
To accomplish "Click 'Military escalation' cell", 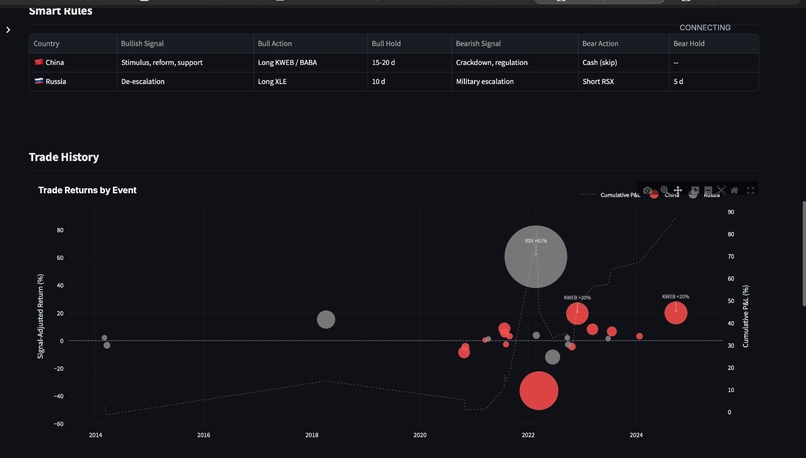I will click(515, 82).
